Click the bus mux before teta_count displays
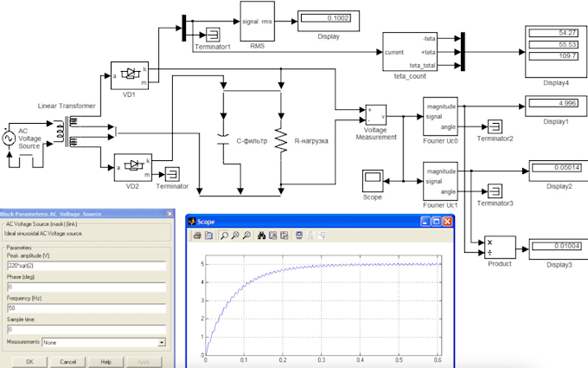Viewport: 588px width, 368px height. 463,52
